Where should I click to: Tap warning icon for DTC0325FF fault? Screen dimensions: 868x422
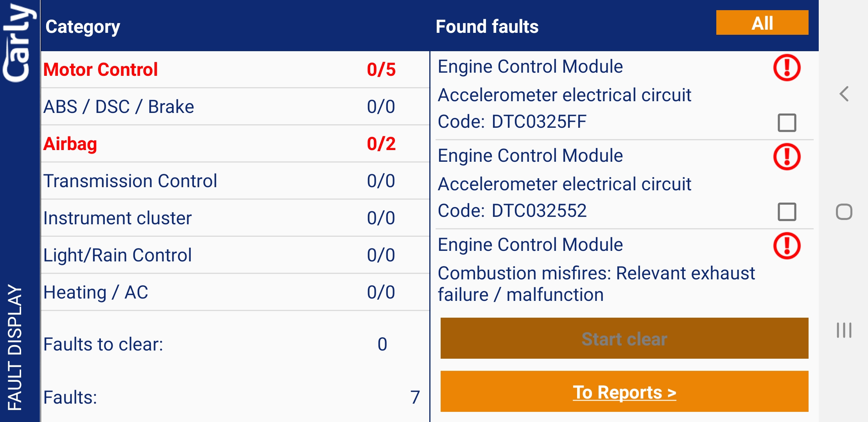(x=787, y=68)
